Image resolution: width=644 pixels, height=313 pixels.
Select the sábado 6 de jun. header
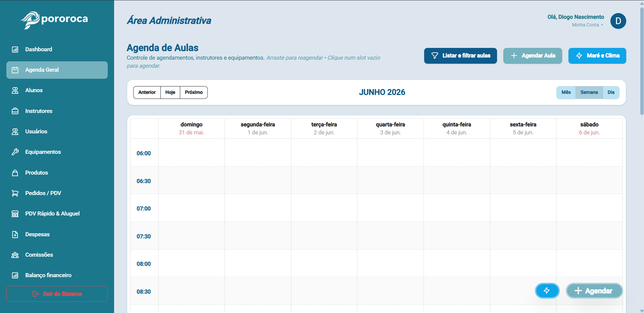tap(589, 129)
